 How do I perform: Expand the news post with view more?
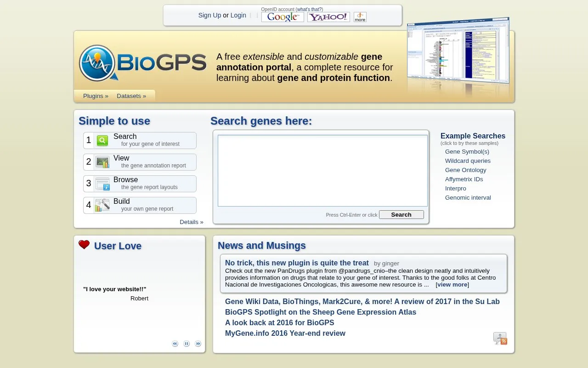tap(452, 285)
